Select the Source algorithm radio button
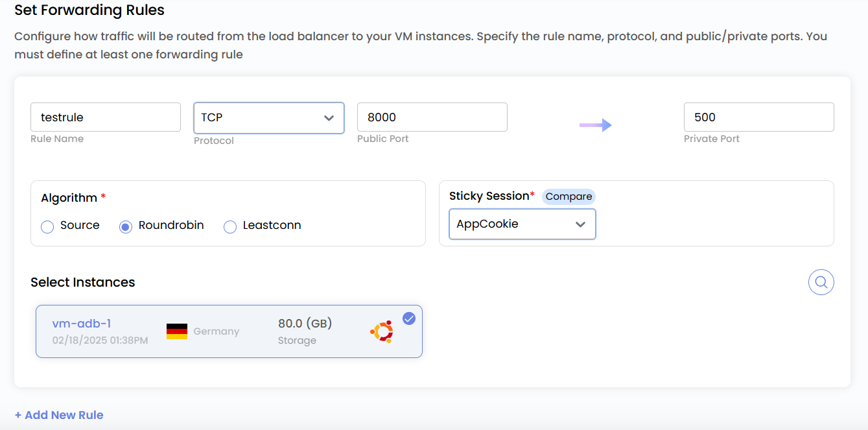The height and width of the screenshot is (430, 868). tap(47, 226)
